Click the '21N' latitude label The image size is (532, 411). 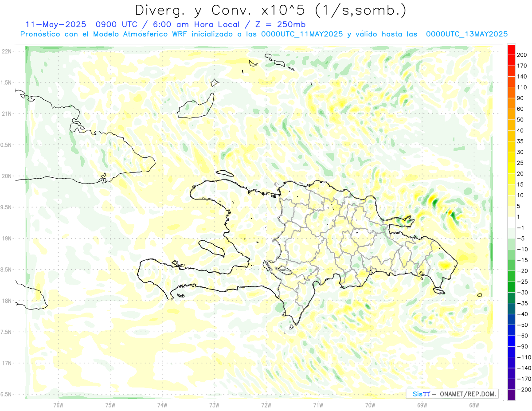(x=7, y=114)
